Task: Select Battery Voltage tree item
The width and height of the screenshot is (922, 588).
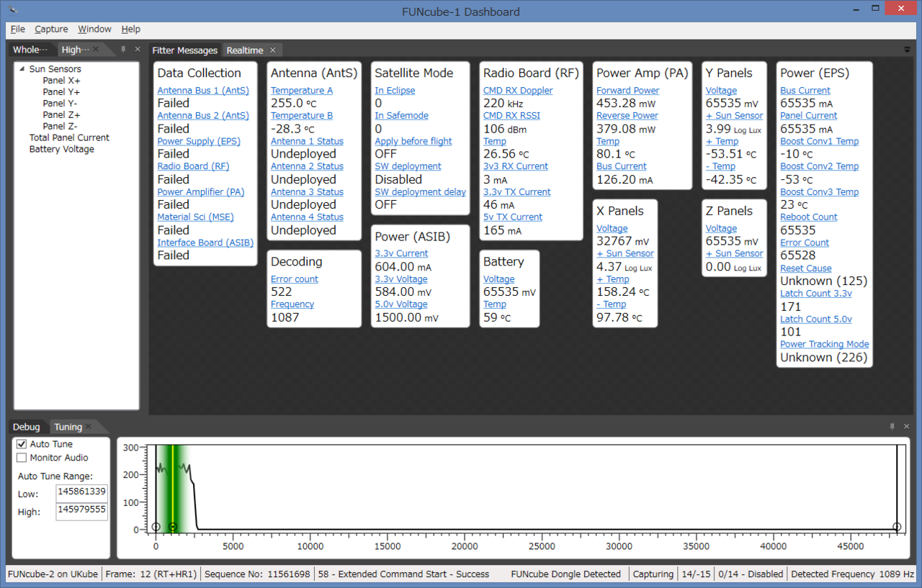Action: click(x=61, y=150)
